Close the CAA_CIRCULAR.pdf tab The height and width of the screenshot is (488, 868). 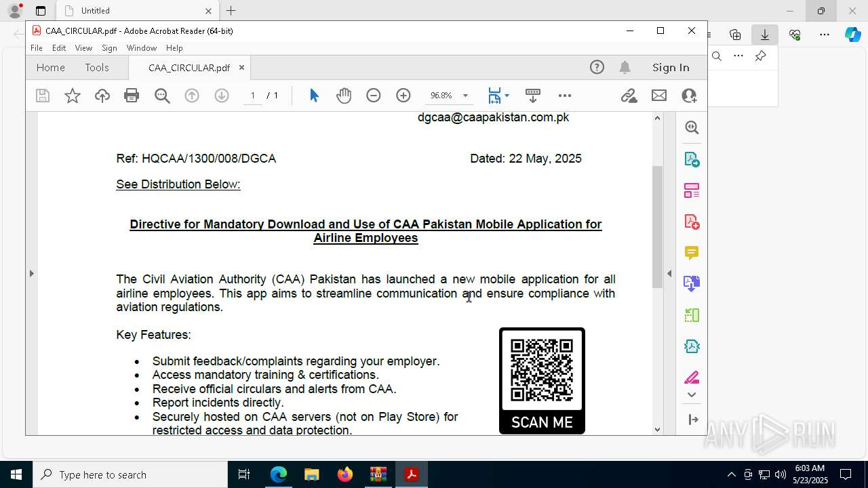click(x=241, y=68)
